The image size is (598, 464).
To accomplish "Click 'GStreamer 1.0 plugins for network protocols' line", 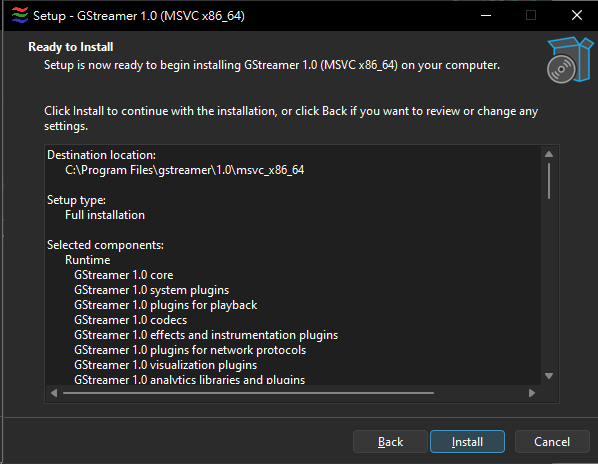I will 190,350.
